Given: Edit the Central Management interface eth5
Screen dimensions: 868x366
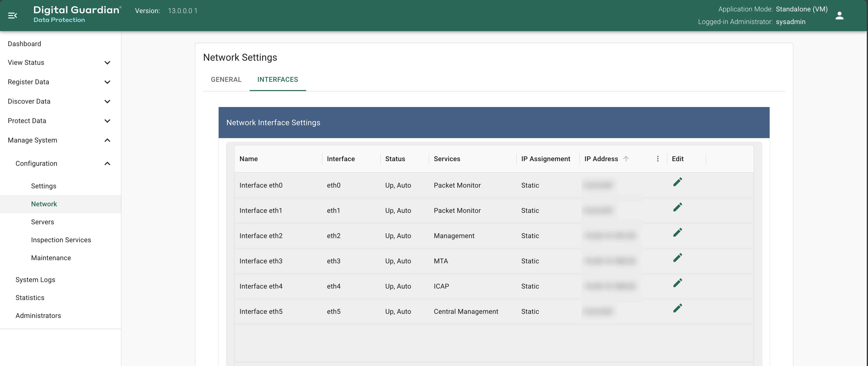Looking at the screenshot, I should [x=677, y=308].
